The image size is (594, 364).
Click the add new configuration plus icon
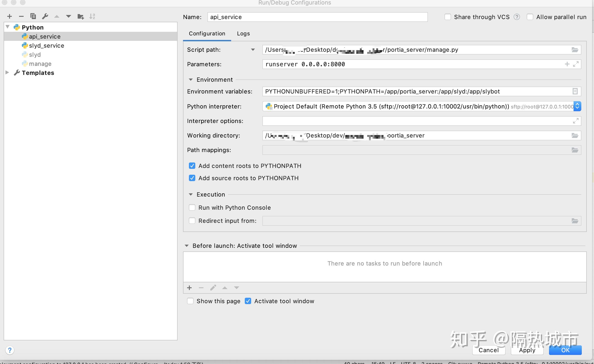(x=9, y=16)
